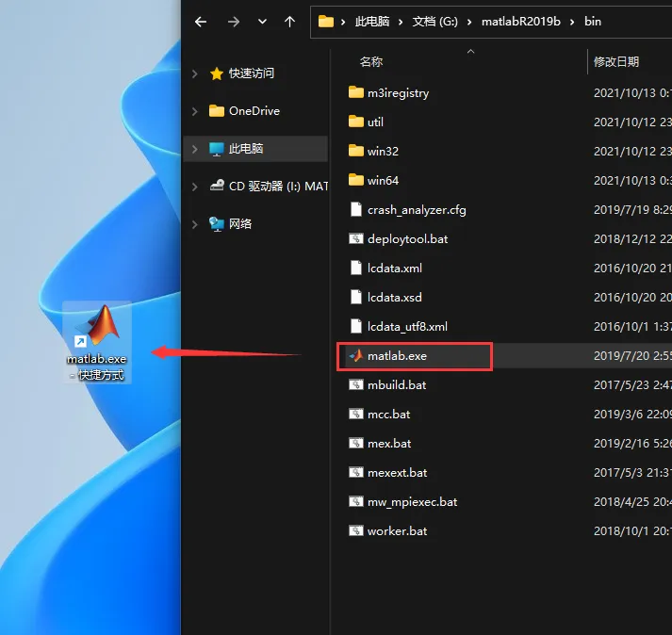
Task: Click the date 2019/7/20 on matlab.exe row
Action: [620, 356]
